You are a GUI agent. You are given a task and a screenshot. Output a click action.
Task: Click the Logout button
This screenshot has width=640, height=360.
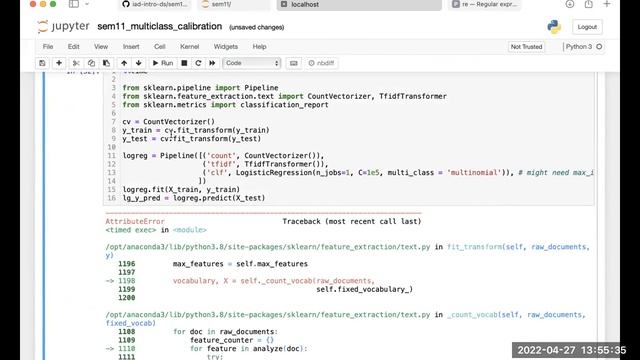[x=587, y=27]
